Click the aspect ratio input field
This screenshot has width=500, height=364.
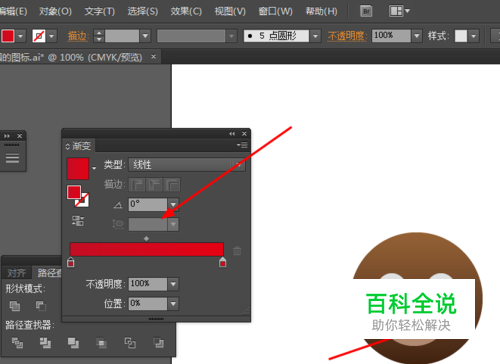(148, 224)
